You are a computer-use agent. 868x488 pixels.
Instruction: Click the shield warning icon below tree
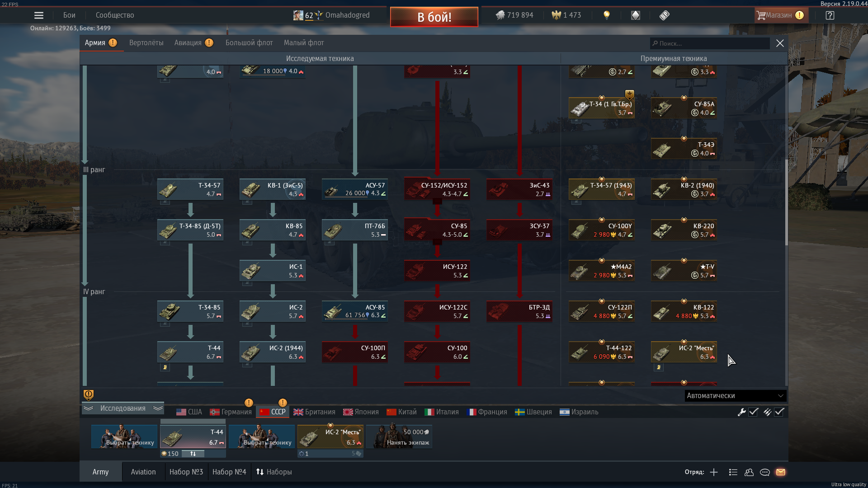click(89, 395)
